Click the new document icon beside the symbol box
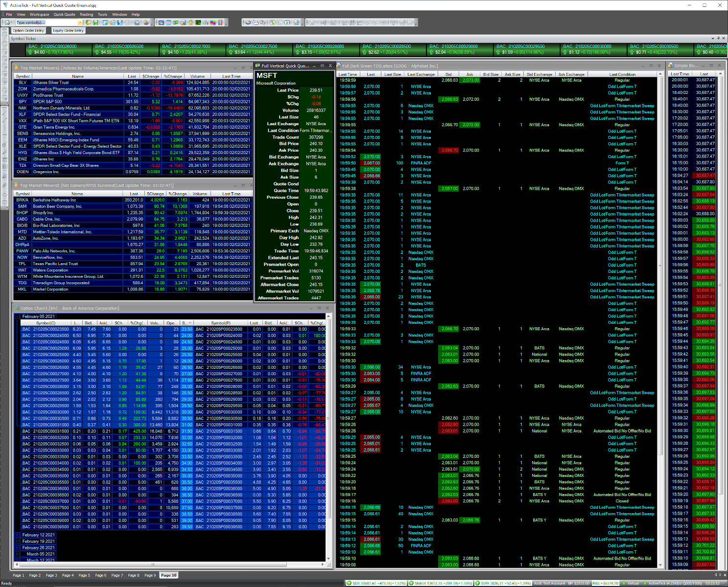The width and height of the screenshot is (728, 587). tap(8, 23)
